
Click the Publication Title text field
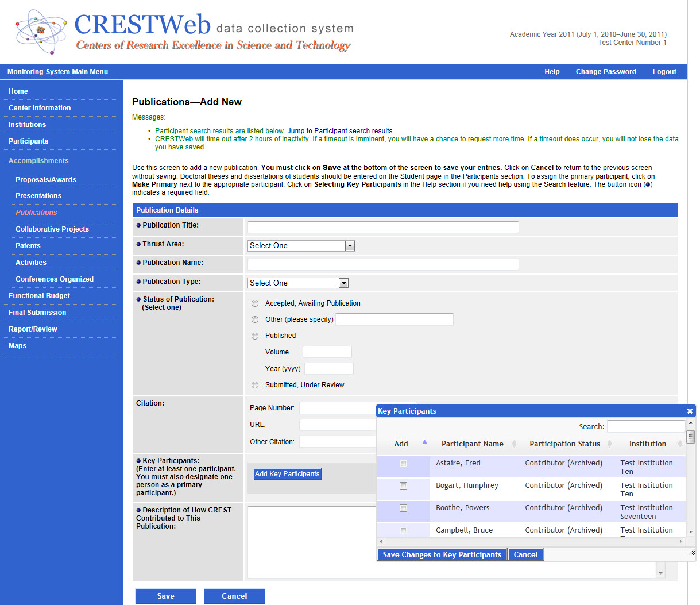click(x=383, y=227)
